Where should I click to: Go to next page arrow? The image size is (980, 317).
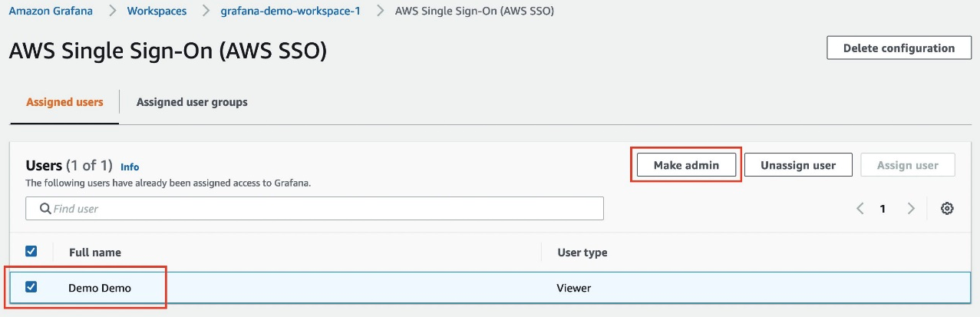[911, 209]
